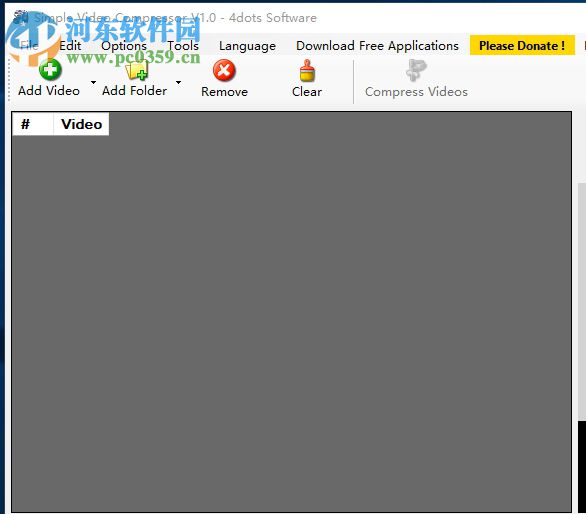Viewport: 586px width, 514px height.
Task: Click the Compress Videos icon
Action: (x=416, y=70)
